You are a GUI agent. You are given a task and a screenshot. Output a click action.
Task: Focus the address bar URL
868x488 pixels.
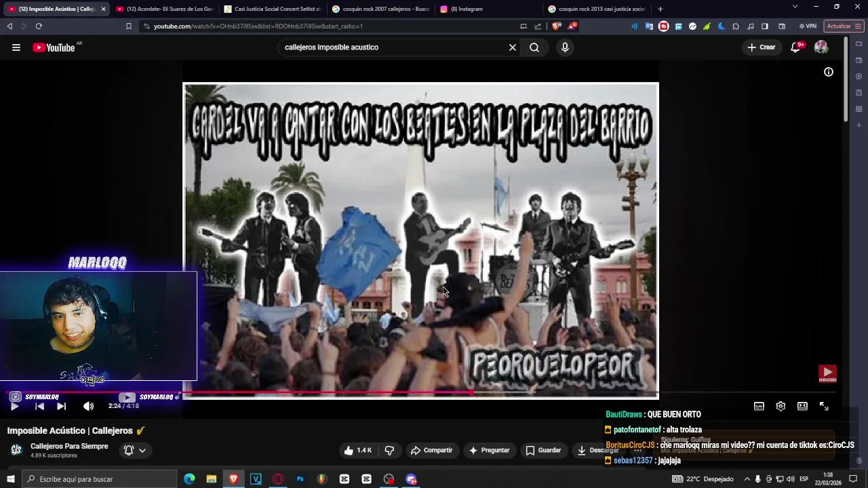click(258, 26)
